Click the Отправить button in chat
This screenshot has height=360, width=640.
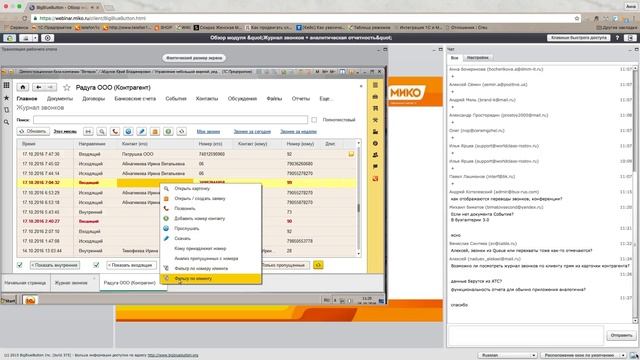621,336
